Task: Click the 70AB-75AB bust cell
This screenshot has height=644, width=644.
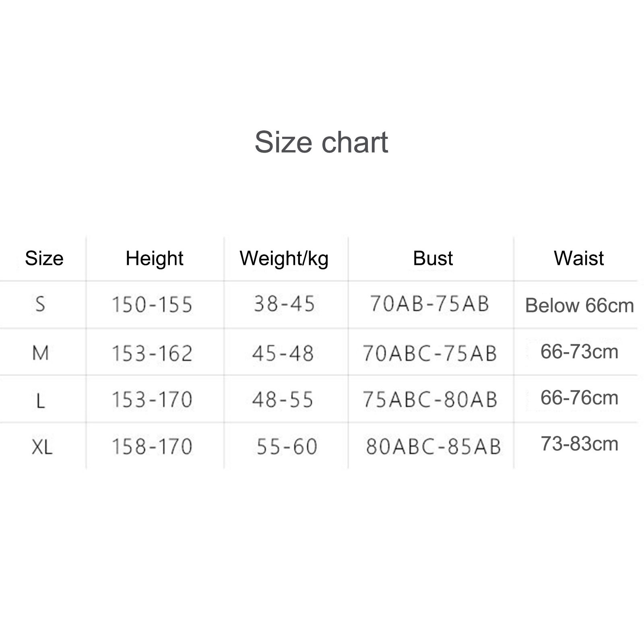Action: (x=429, y=304)
